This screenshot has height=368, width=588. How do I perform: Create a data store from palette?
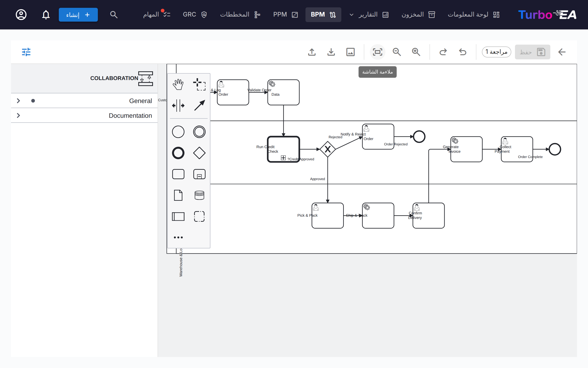[199, 195]
